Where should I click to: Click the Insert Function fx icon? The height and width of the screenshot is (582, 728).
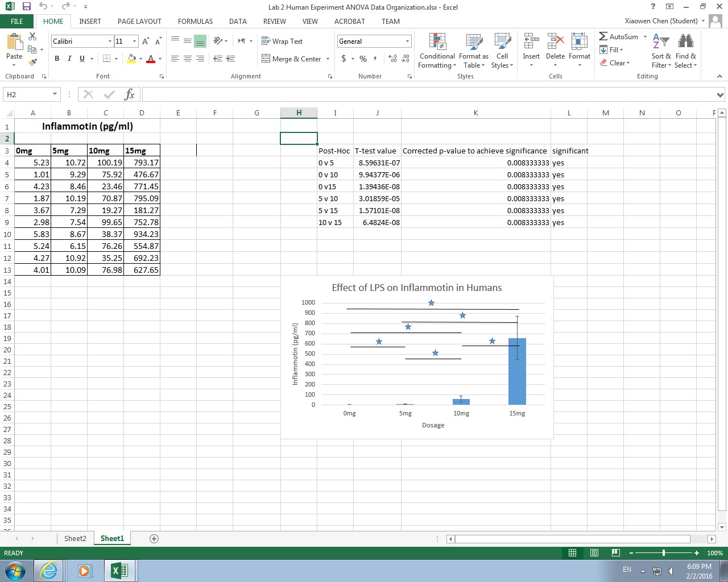(129, 94)
